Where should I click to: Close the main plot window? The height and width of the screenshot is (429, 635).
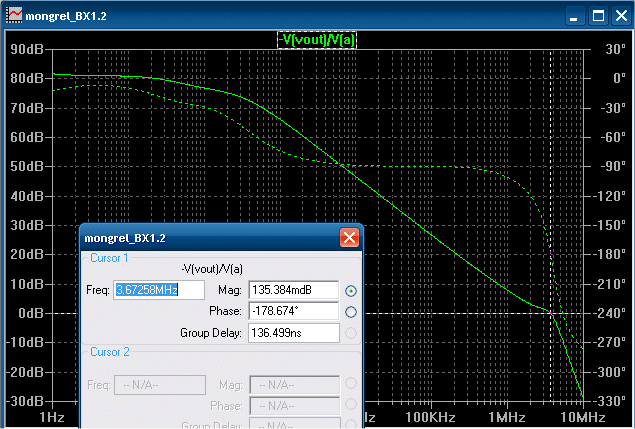(x=621, y=16)
